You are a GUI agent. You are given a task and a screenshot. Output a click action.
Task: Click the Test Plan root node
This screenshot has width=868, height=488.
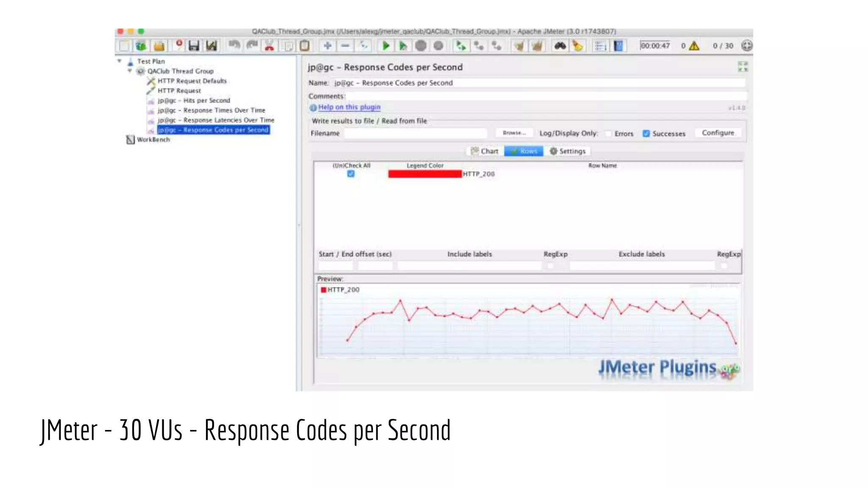click(x=150, y=61)
